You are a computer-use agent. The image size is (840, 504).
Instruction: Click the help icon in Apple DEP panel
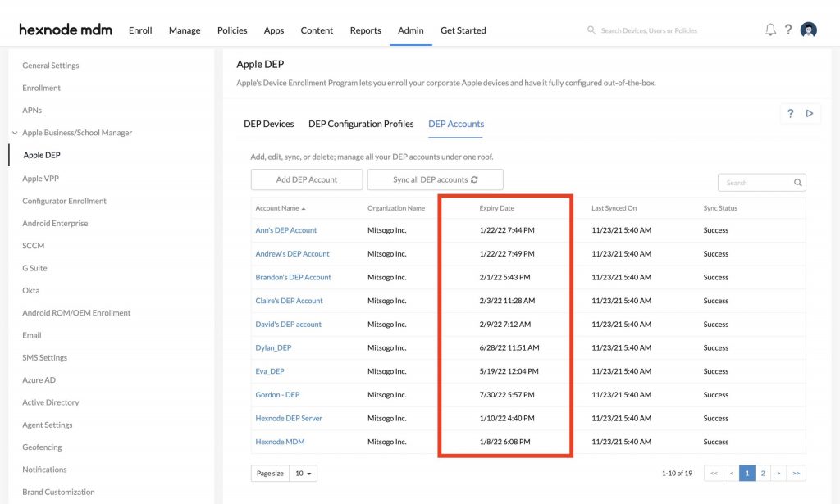pyautogui.click(x=790, y=113)
